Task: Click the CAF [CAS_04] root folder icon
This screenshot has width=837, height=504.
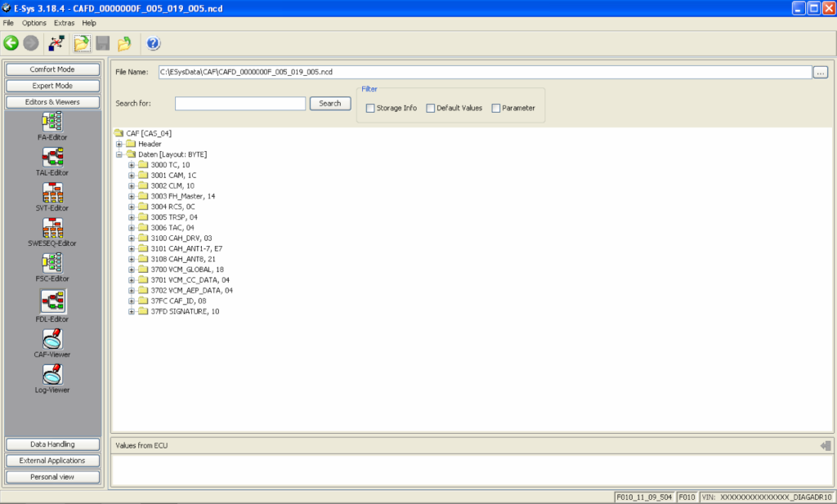Action: [119, 133]
